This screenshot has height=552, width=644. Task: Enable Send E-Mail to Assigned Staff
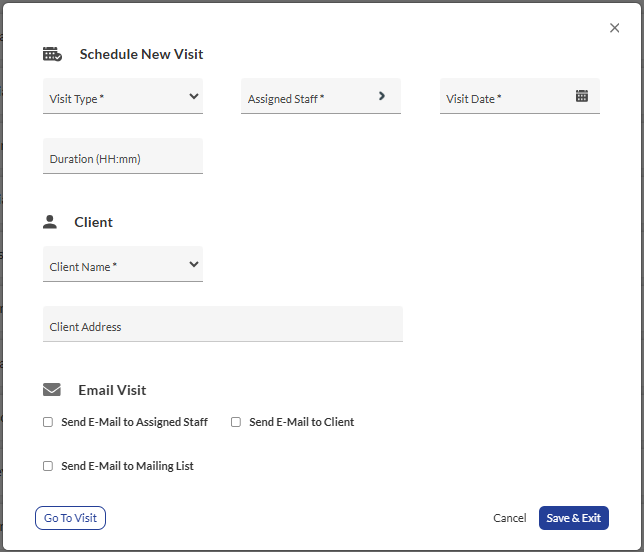click(48, 422)
